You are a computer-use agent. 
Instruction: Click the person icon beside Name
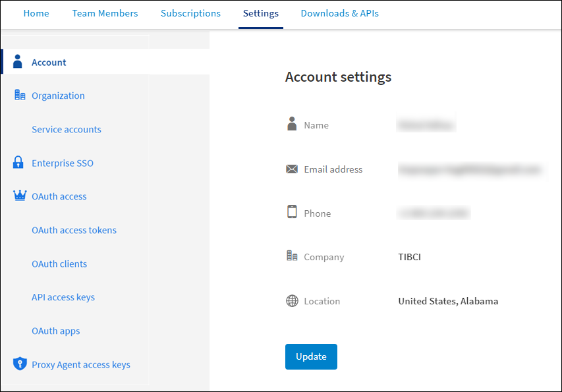pyautogui.click(x=292, y=124)
